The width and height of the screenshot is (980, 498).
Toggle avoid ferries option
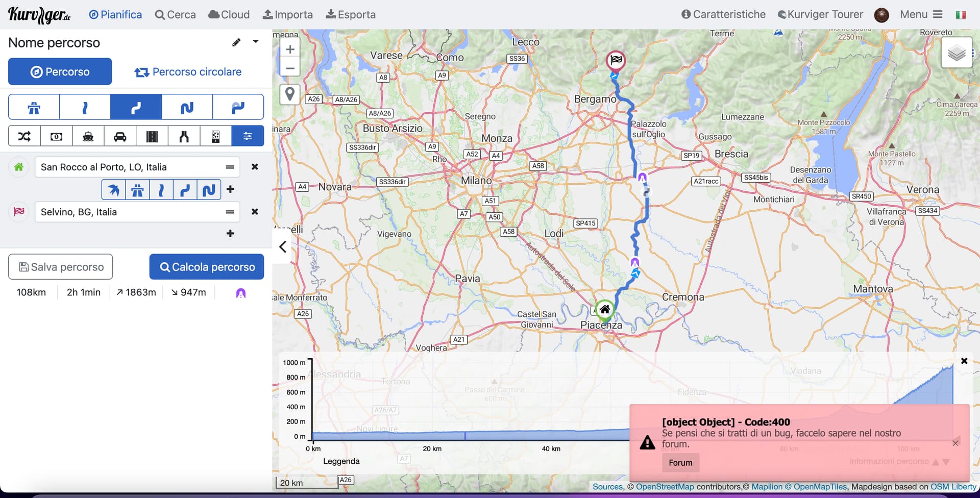88,136
